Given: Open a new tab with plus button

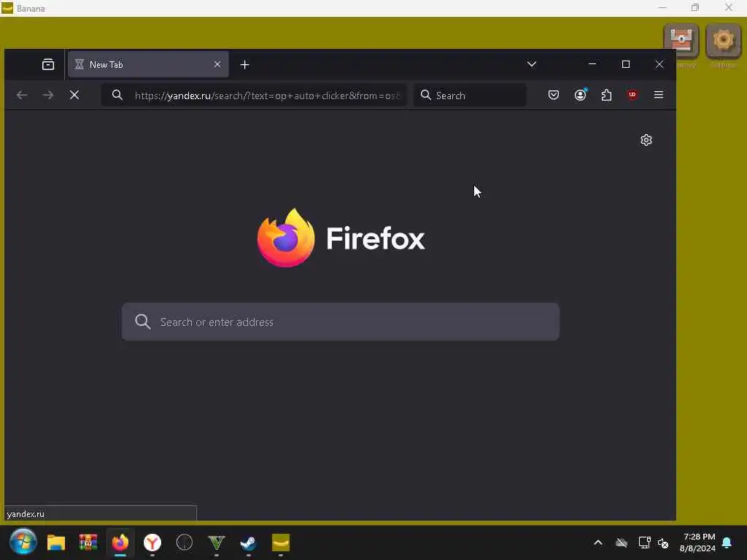Looking at the screenshot, I should (x=245, y=65).
